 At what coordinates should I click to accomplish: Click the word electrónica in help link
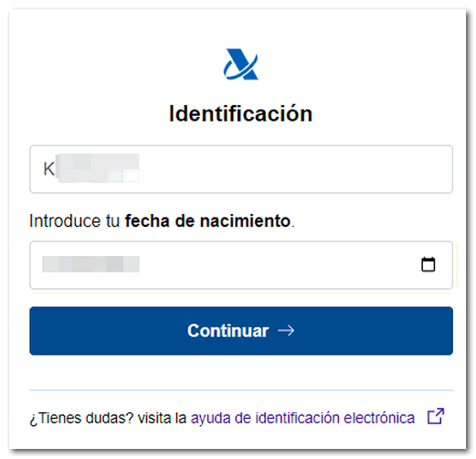[x=379, y=418]
